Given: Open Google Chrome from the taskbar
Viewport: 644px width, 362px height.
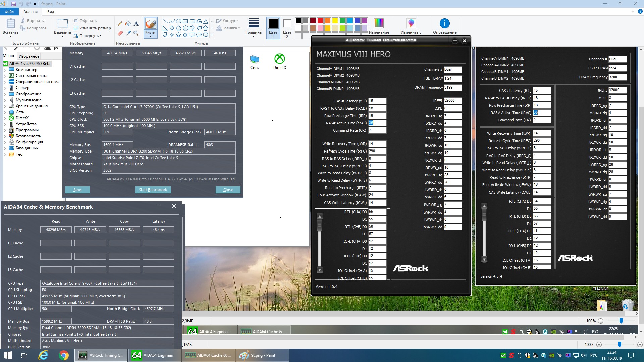Looking at the screenshot, I should click(63, 355).
